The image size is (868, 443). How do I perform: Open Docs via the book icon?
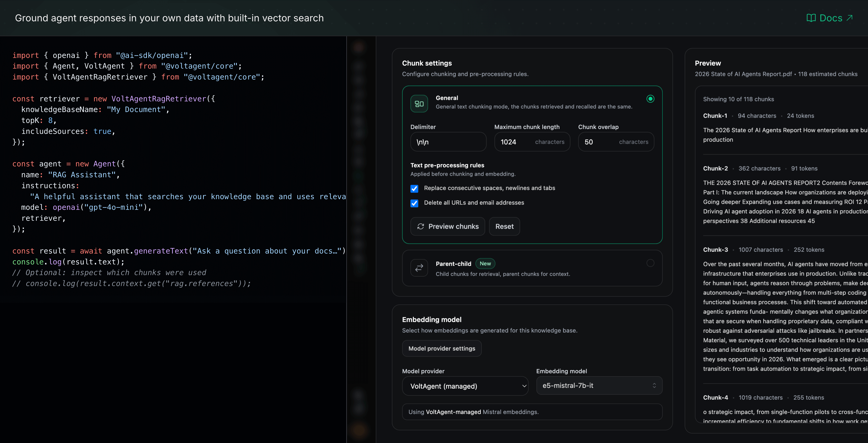tap(811, 18)
